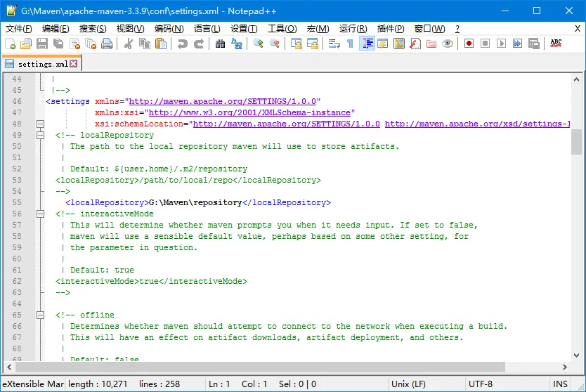Screen dimensions: 586x392
Task: Click the Redo toolbar icon
Action: [198, 44]
